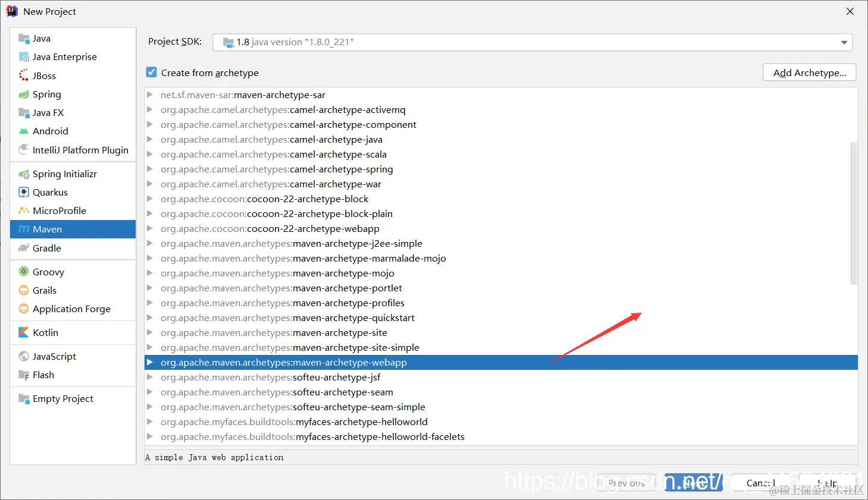Select cocoon-22-archetype-webapp row
The image size is (868, 500).
pos(501,228)
